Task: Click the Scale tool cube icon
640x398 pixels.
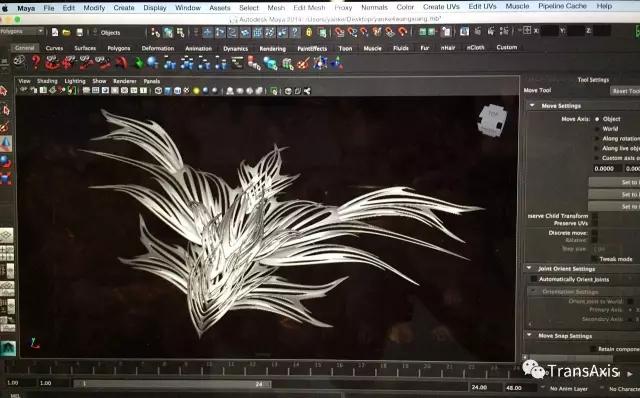Action: pyautogui.click(x=6, y=178)
